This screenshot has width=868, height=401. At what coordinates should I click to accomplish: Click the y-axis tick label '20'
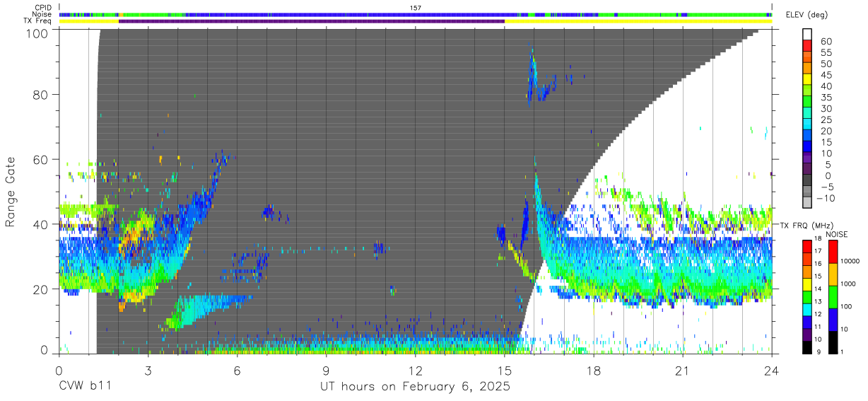42,289
